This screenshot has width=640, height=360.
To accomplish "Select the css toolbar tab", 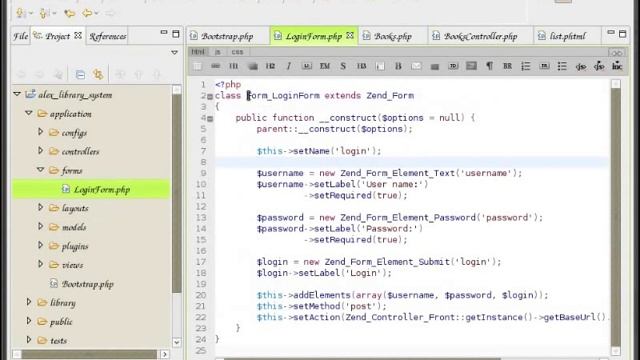I will coord(237,52).
